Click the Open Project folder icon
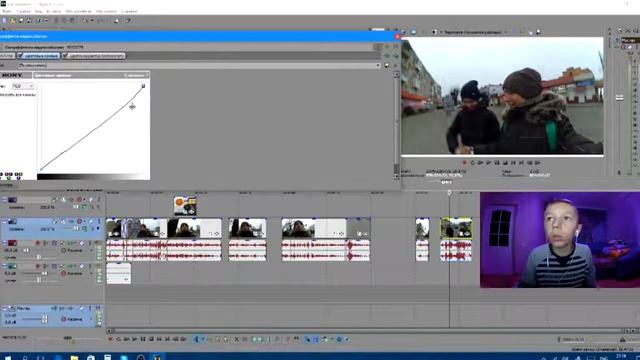This screenshot has height=360, width=640. point(13,20)
